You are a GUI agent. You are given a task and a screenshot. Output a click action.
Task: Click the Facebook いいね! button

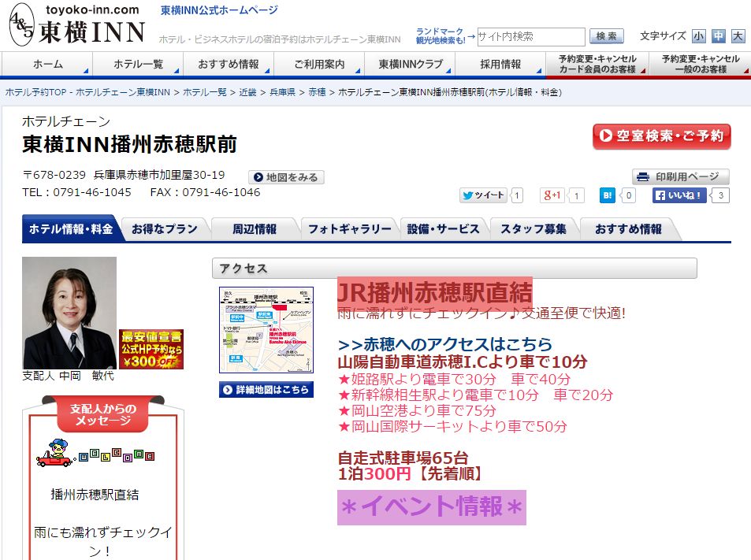[679, 195]
